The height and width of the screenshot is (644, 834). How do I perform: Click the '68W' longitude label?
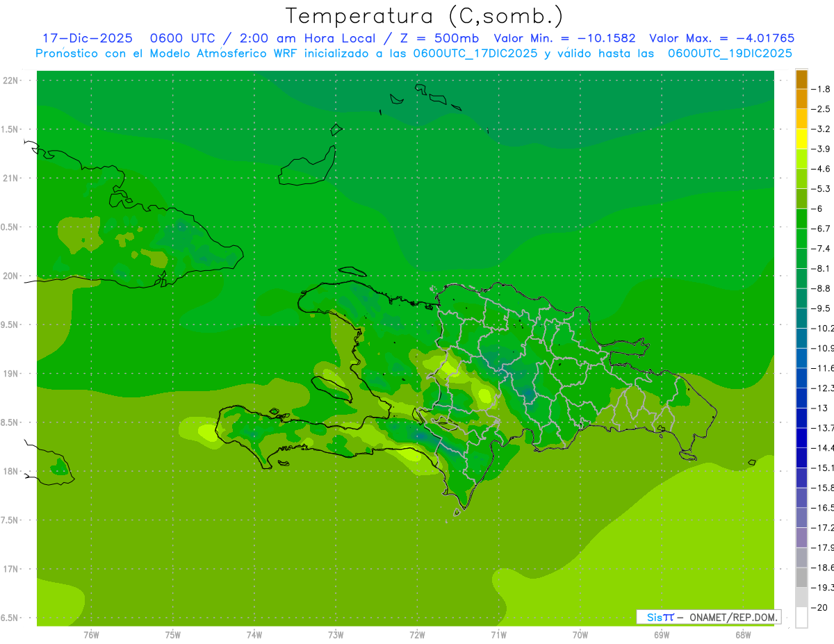743,635
